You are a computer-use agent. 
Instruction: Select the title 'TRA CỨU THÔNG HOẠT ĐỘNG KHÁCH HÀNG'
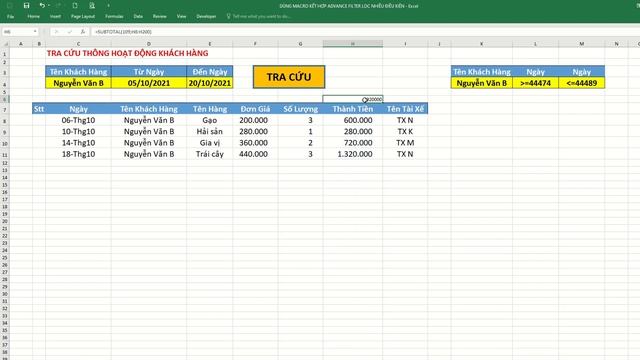127,53
